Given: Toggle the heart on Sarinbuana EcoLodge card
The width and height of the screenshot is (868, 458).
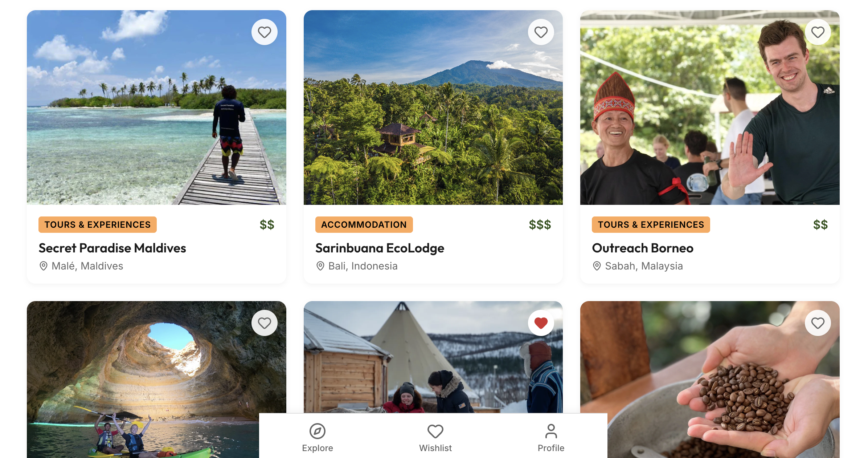Looking at the screenshot, I should (541, 32).
